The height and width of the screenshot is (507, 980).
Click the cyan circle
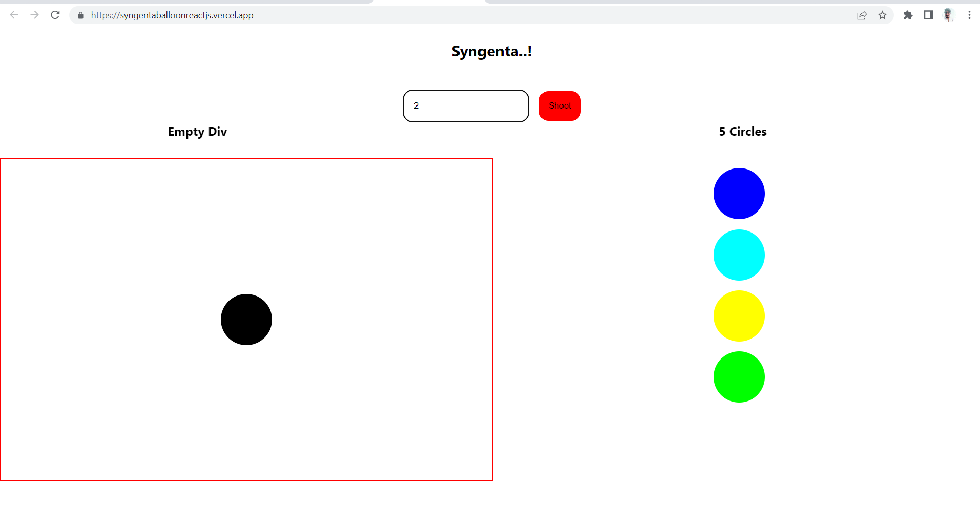point(739,255)
